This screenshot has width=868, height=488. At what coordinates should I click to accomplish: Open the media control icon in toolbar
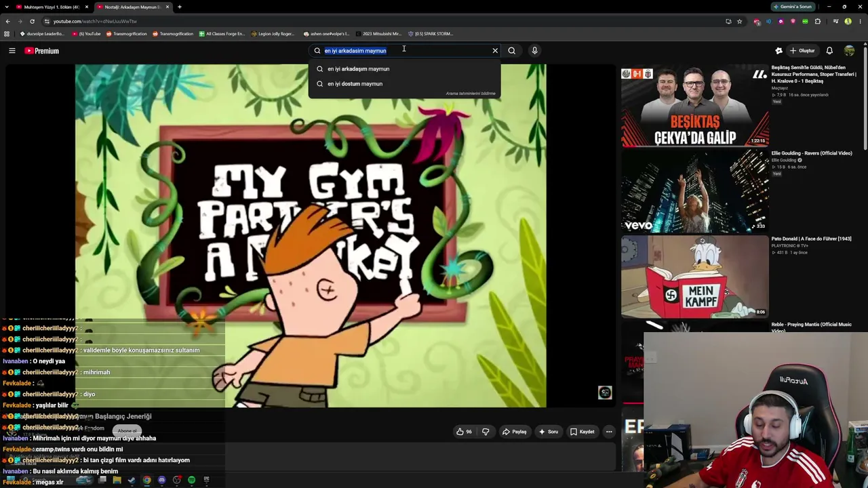(x=835, y=21)
